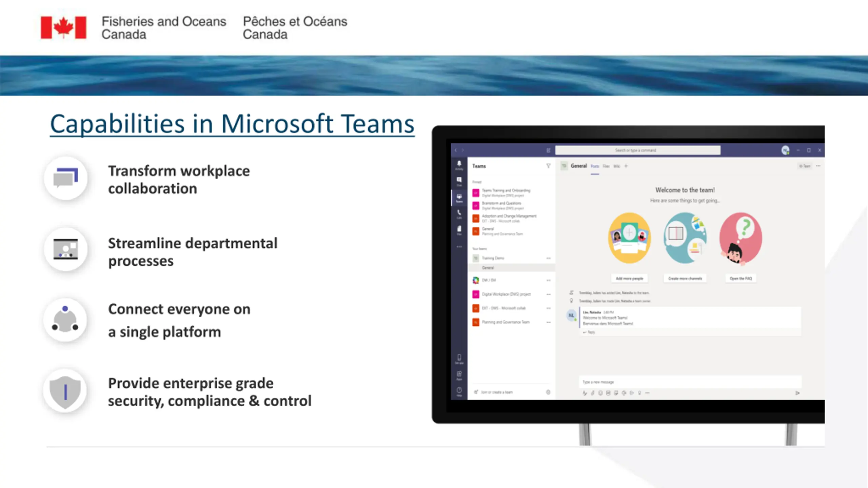Open more options for Planning and Governance Team
The image size is (868, 488).
tap(548, 322)
